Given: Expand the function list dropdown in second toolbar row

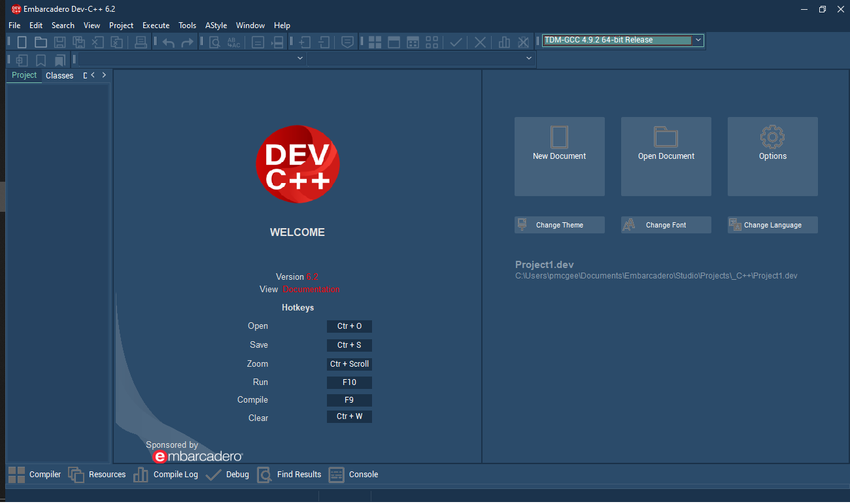Looking at the screenshot, I should pos(529,58).
